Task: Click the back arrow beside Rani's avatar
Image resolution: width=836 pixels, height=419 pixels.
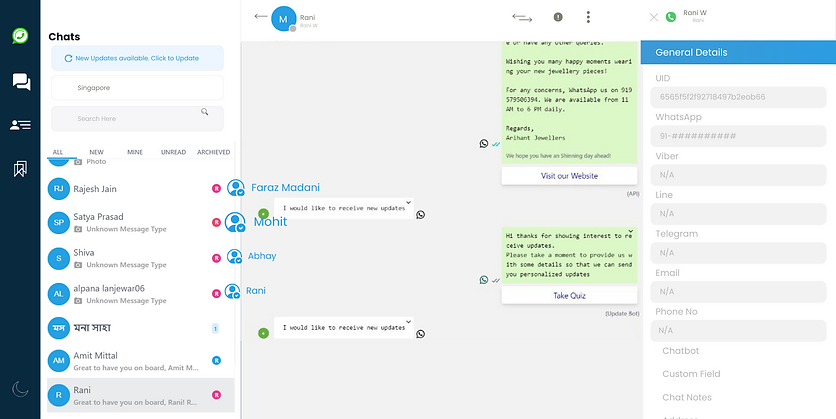Action: [261, 16]
